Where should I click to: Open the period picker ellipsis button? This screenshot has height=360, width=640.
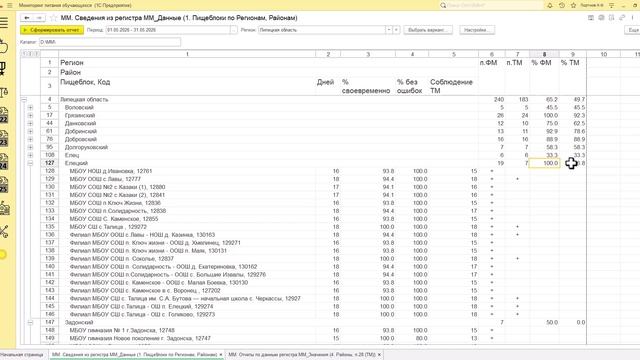[x=233, y=30]
